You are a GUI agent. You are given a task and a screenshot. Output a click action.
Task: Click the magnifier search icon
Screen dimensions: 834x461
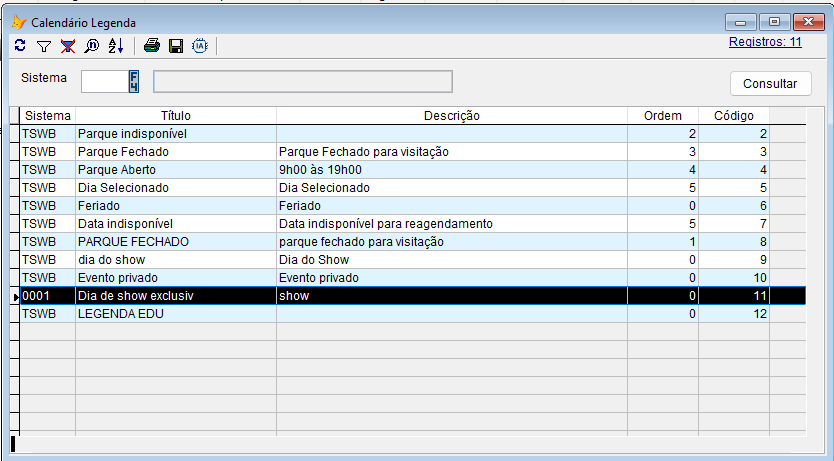tap(92, 46)
